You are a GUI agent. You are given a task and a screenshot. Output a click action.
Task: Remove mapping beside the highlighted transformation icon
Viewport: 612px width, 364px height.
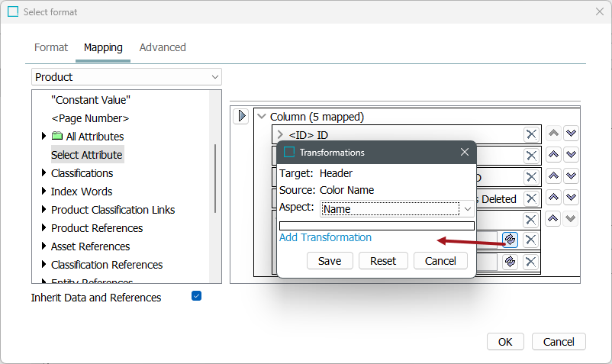(530, 240)
